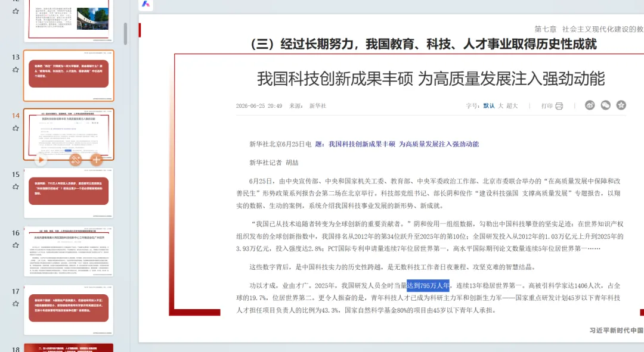Select slide 13 thumbnail
Screen dimensions: 644x352
pyautogui.click(x=69, y=76)
